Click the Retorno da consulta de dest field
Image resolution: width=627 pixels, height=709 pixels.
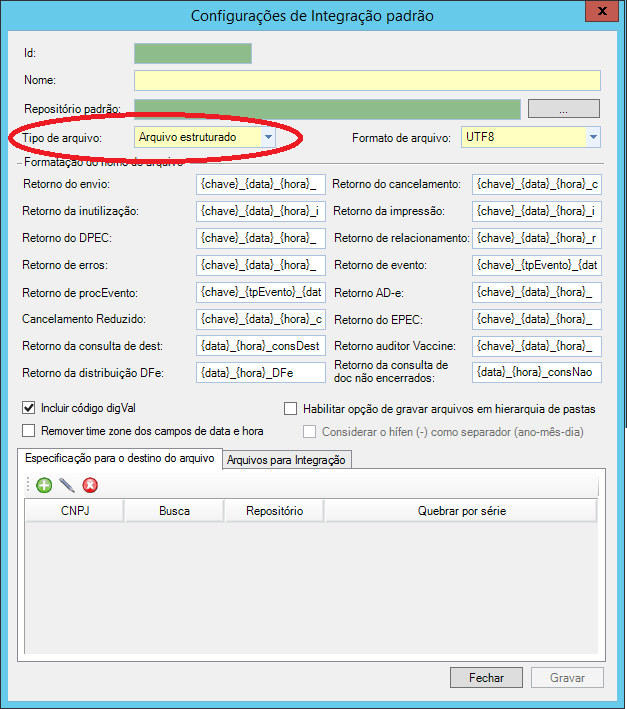pos(261,346)
